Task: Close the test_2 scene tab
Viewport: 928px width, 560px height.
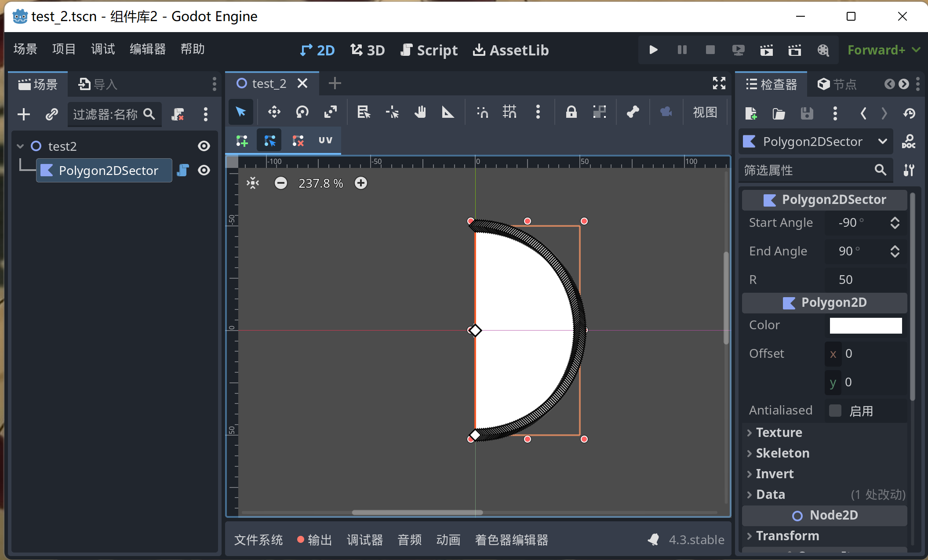Action: 302,83
